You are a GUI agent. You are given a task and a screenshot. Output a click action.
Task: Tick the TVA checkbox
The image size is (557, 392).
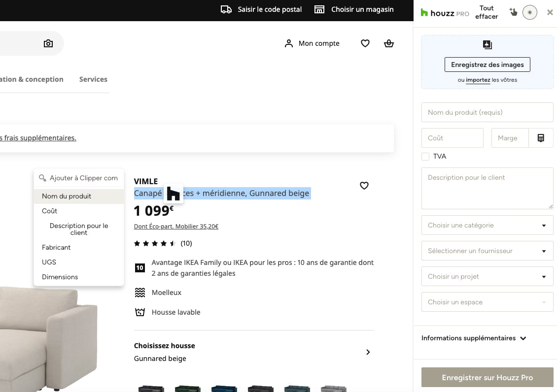tap(425, 157)
